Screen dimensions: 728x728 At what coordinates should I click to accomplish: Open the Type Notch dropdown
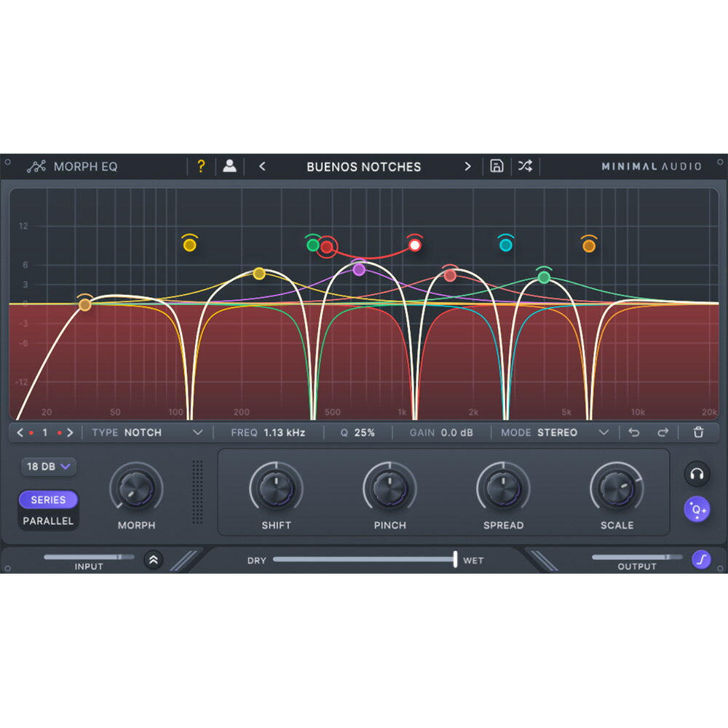click(x=148, y=432)
